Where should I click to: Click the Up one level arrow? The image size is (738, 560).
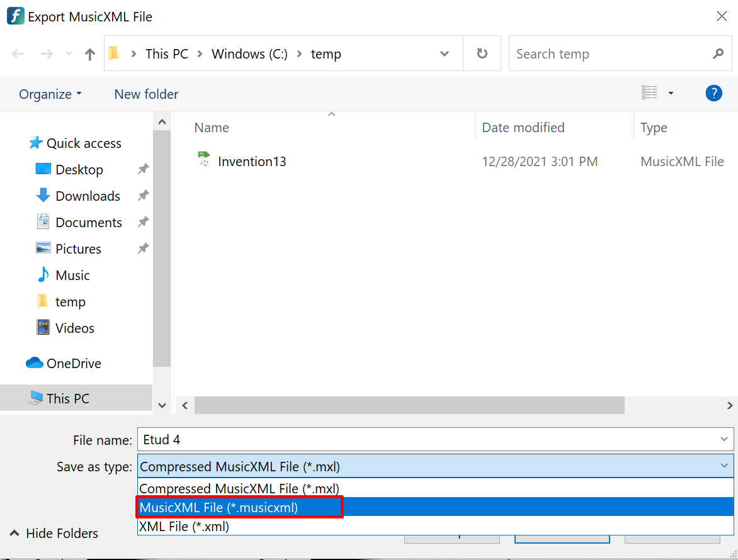[x=90, y=54]
